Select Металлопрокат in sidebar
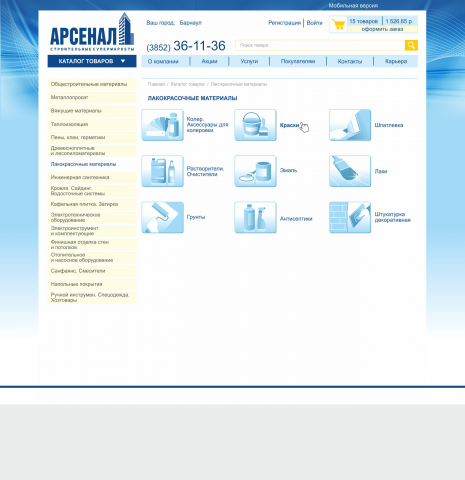 92,97
